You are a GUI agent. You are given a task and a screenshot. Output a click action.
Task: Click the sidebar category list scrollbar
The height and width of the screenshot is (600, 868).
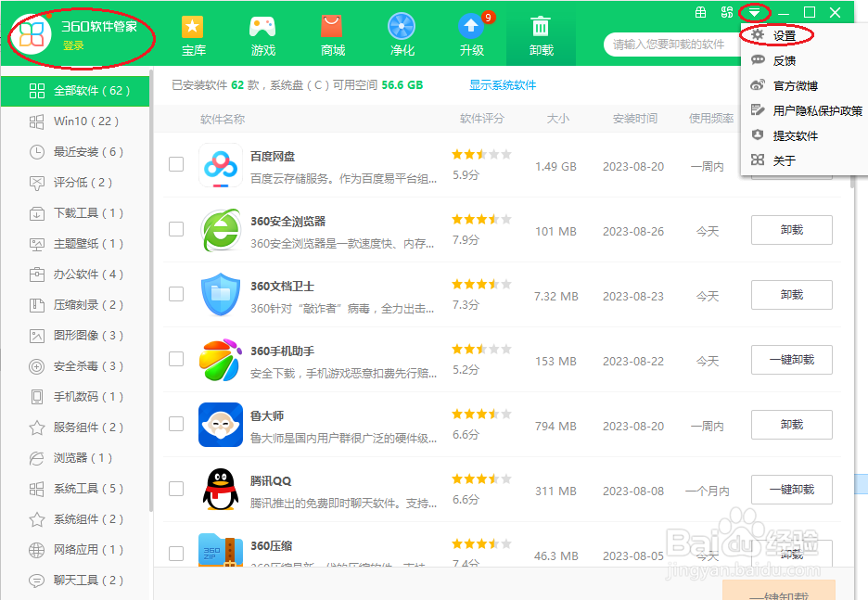pyautogui.click(x=151, y=290)
